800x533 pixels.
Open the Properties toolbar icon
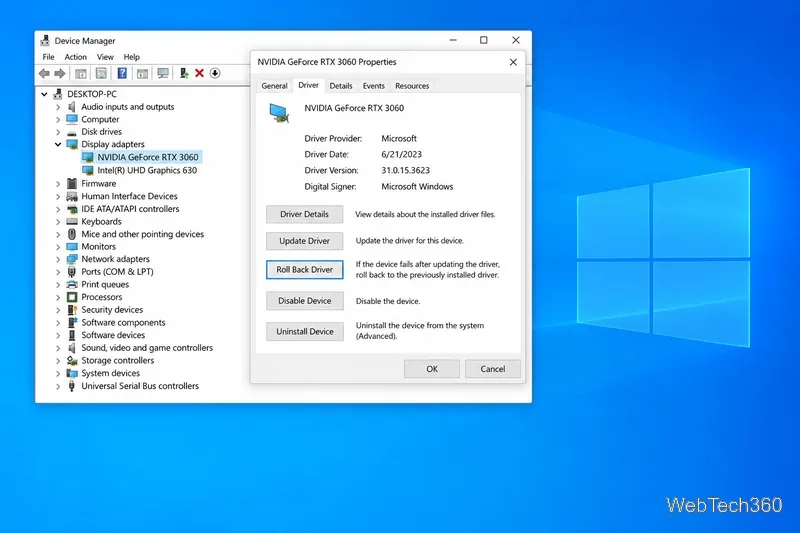[x=101, y=73]
